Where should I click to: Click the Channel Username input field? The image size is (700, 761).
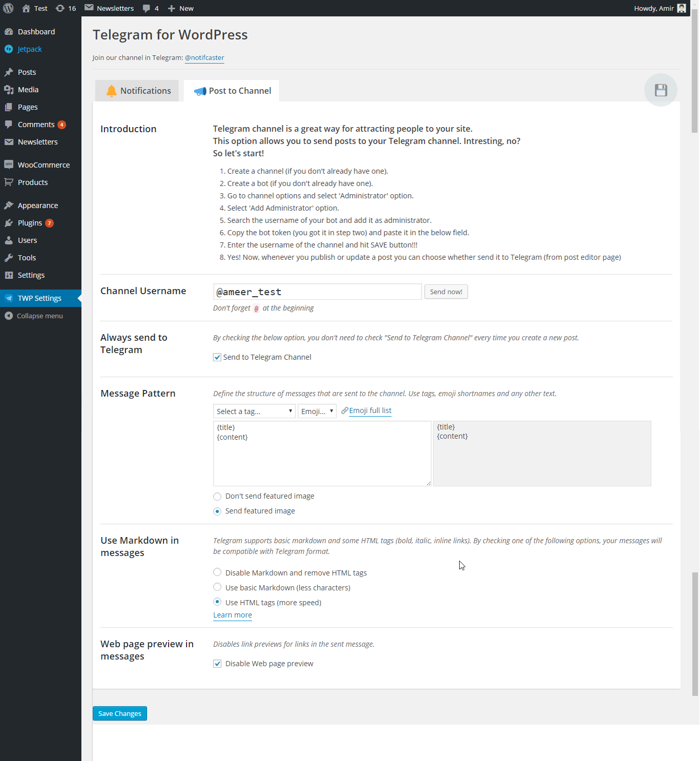[x=317, y=292]
